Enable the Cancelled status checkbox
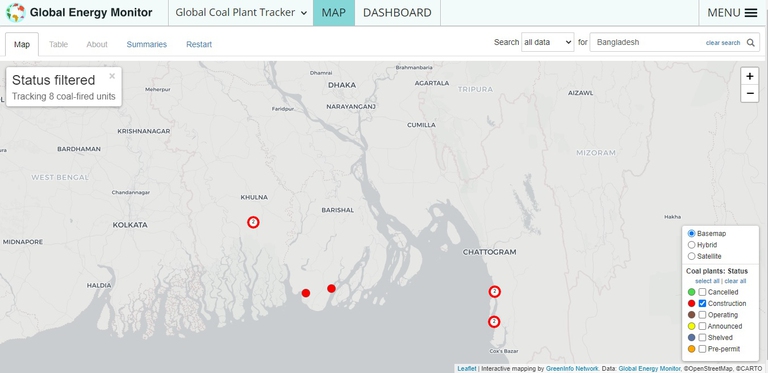Screen dimensions: 768x373 (702, 292)
